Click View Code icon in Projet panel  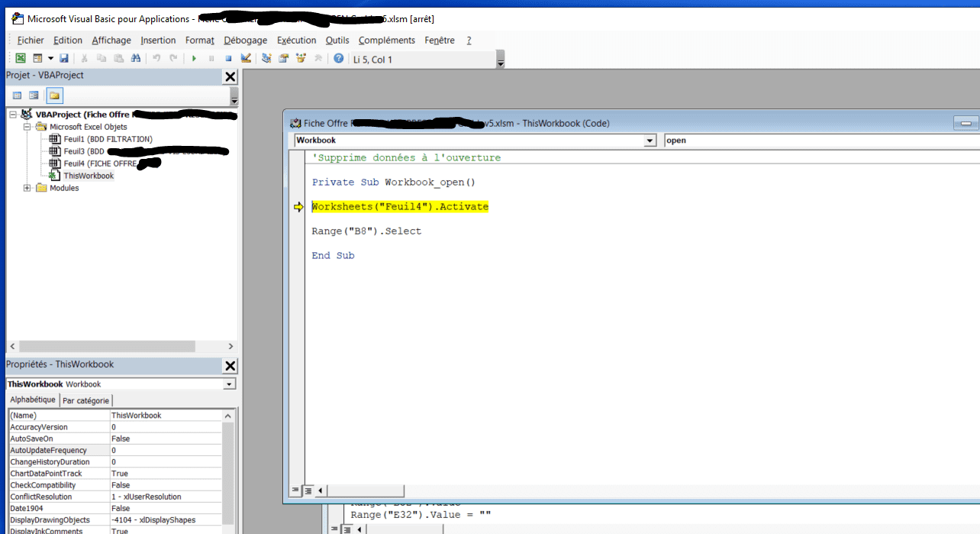17,95
